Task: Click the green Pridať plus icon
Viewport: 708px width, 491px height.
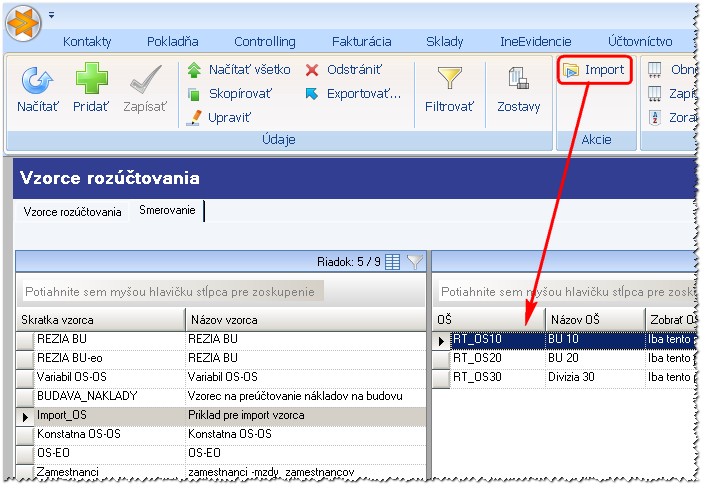Action: click(x=92, y=79)
